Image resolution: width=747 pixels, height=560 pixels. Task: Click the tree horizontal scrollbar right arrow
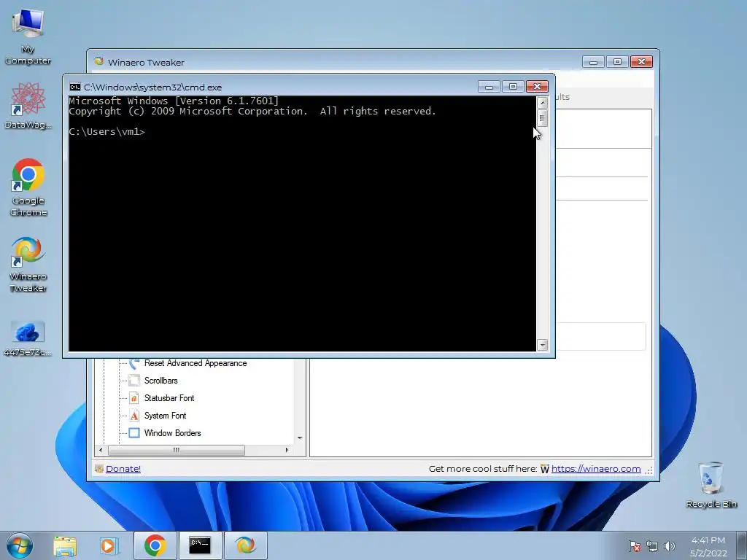287,450
